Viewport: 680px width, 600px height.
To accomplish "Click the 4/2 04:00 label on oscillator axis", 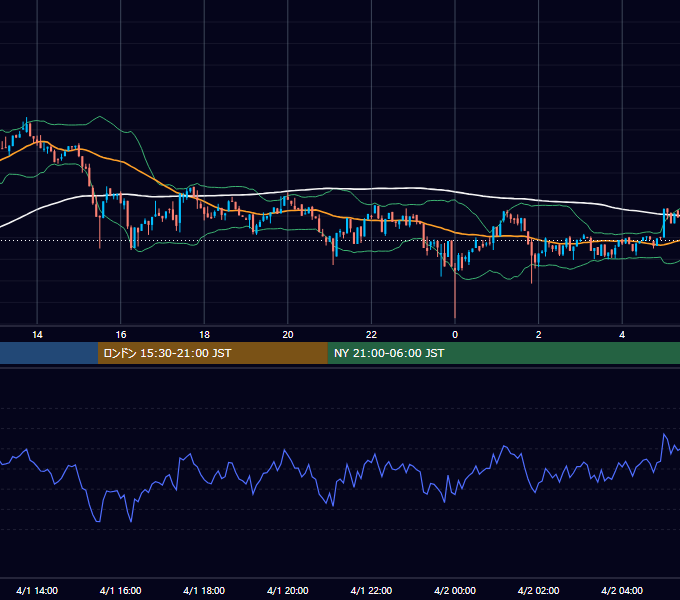I will point(622,590).
